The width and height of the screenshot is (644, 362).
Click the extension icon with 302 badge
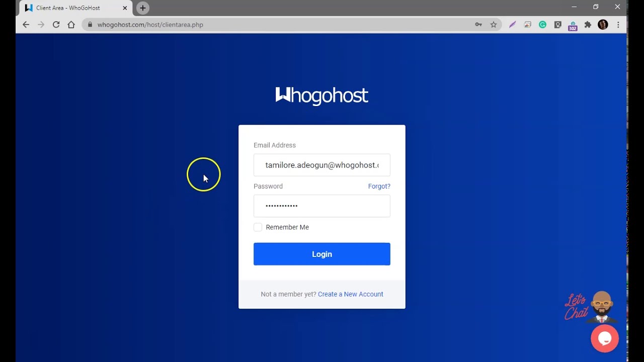click(x=573, y=26)
